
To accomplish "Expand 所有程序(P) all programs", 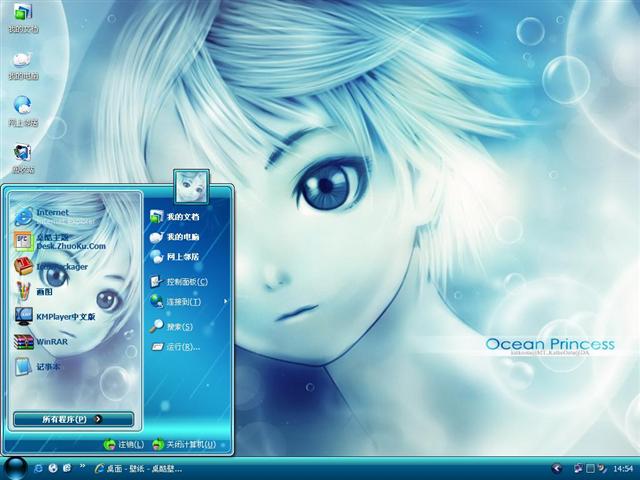I will (x=73, y=419).
